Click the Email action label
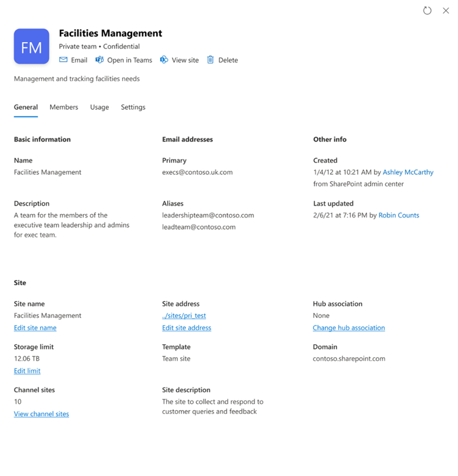Image resolution: width=458 pixels, height=476 pixels. tap(79, 60)
